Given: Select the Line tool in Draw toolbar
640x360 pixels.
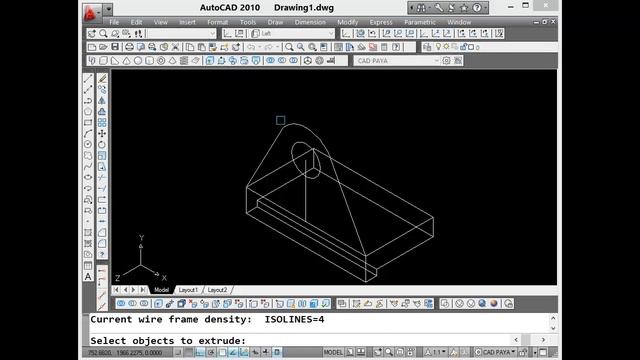Looking at the screenshot, I should [x=88, y=78].
